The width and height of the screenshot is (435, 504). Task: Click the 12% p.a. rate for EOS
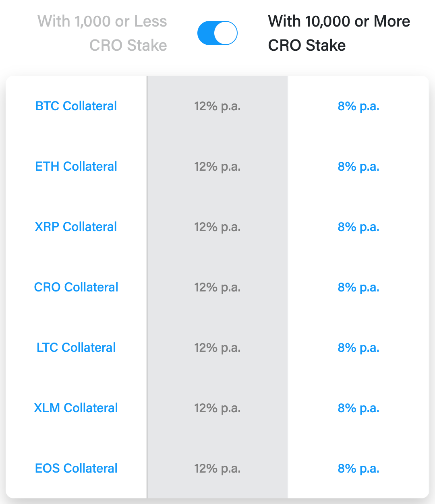(x=217, y=469)
